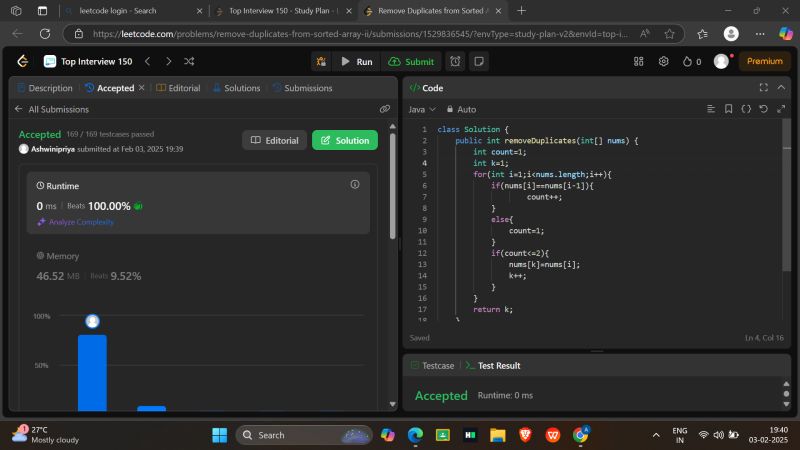Open the LeetCode home logo
The image size is (800, 450).
(22, 62)
